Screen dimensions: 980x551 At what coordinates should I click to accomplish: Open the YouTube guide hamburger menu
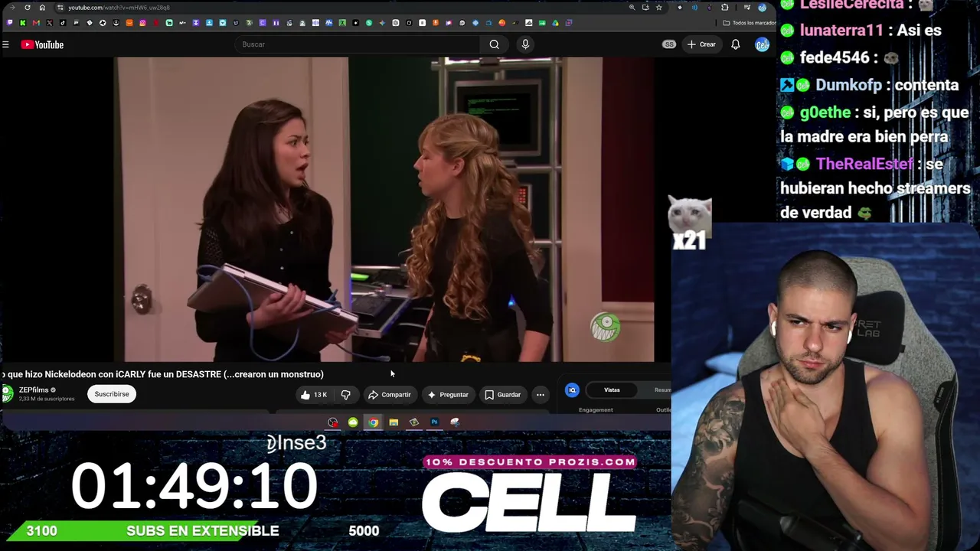(x=5, y=44)
